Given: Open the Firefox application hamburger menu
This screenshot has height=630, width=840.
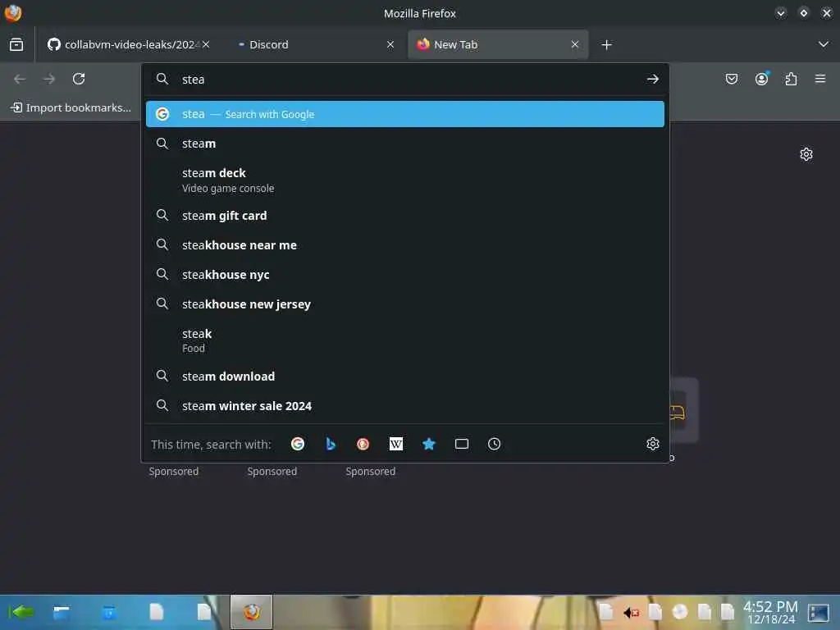Looking at the screenshot, I should [820, 80].
